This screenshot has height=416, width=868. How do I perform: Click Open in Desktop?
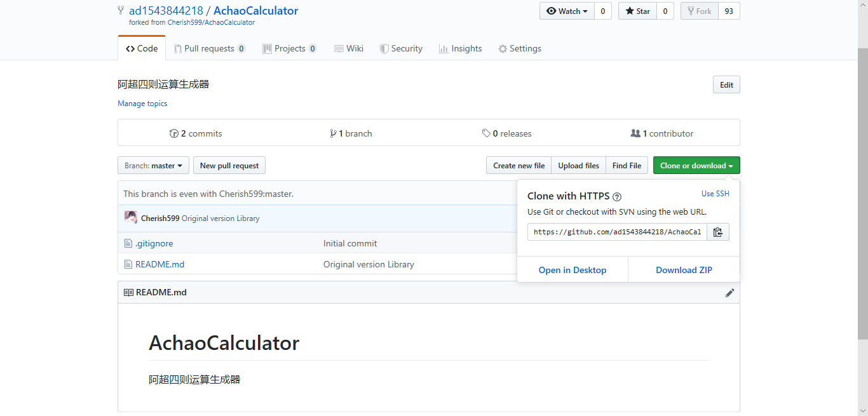573,270
